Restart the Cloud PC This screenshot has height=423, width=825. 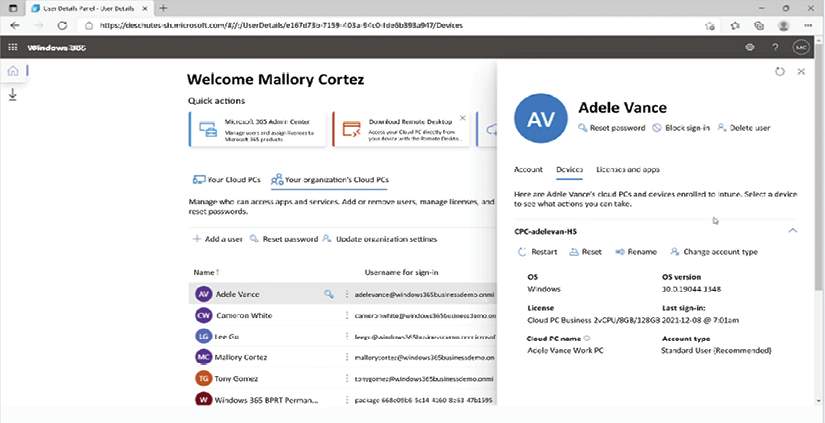click(538, 252)
